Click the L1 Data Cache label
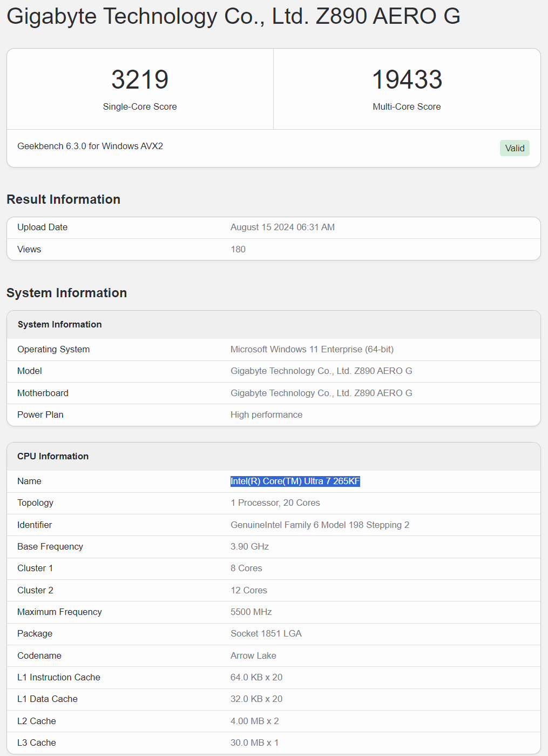This screenshot has width=548, height=756. (48, 699)
